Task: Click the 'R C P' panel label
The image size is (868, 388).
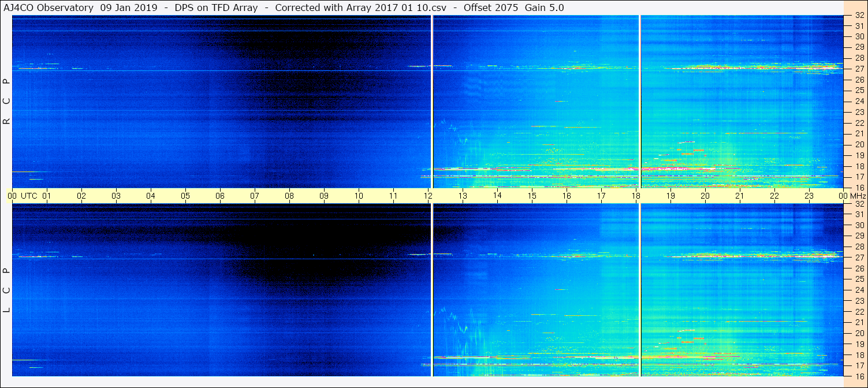Action: tap(7, 102)
